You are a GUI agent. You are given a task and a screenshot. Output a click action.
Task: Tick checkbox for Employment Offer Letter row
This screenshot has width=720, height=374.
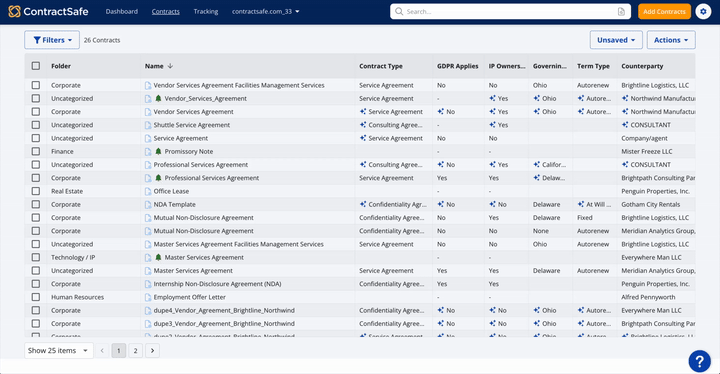[x=36, y=297]
